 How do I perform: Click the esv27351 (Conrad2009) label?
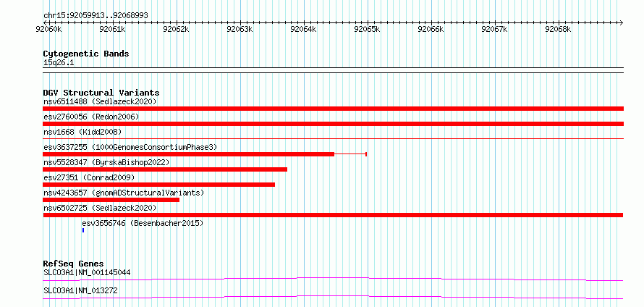pos(89,177)
